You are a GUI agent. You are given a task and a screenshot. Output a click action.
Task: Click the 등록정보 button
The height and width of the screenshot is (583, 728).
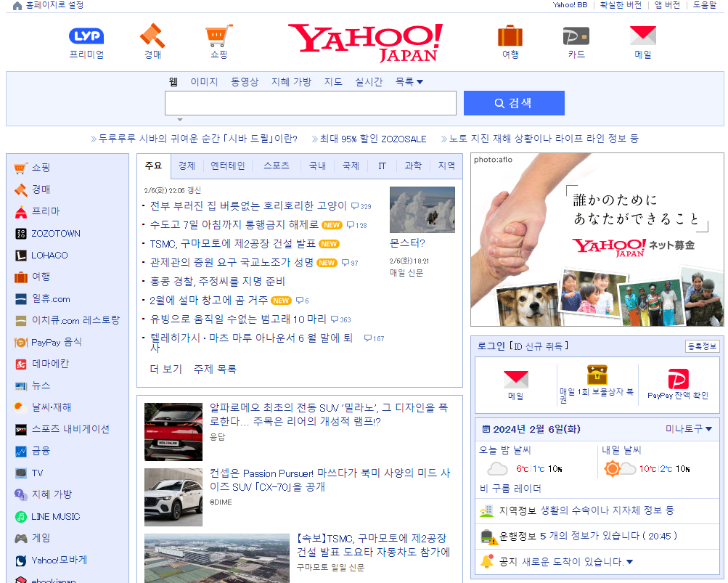(703, 346)
